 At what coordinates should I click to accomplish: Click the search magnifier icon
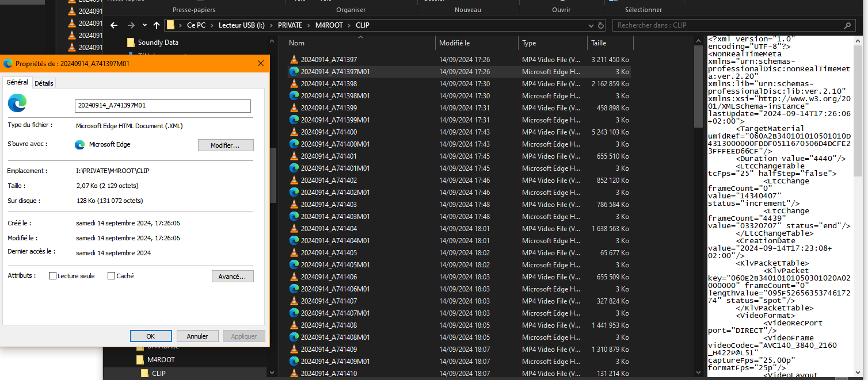coord(847,25)
